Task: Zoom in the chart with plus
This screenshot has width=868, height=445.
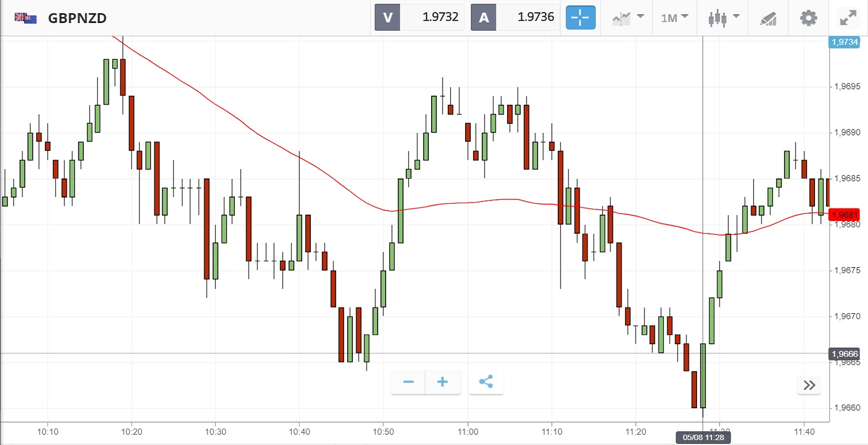Action: 443,382
